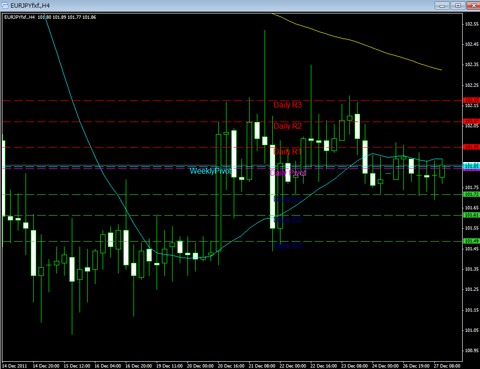Click the 102.25 price scale value
480x369 pixels.
click(472, 85)
